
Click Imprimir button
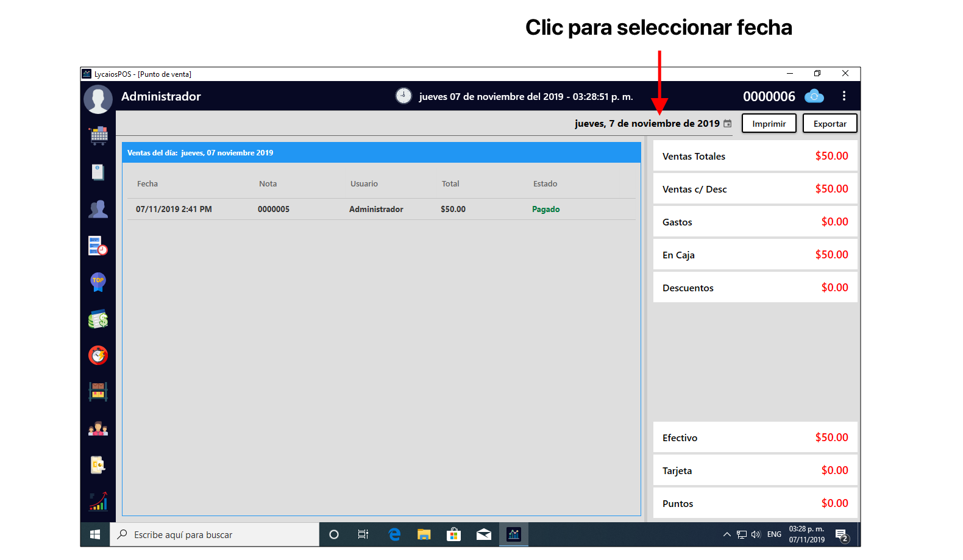[x=769, y=123]
